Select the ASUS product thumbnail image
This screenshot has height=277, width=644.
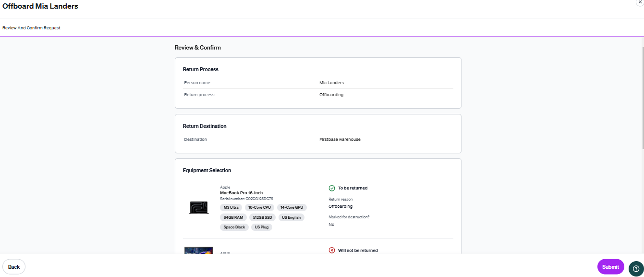point(199,251)
